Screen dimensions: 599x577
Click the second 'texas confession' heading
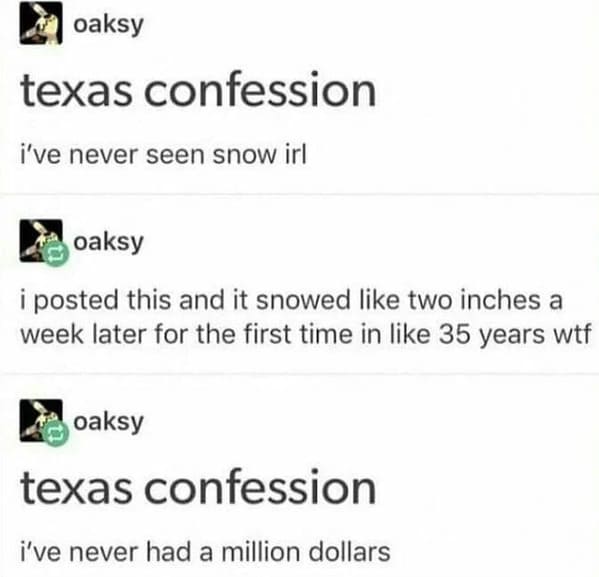tap(199, 487)
